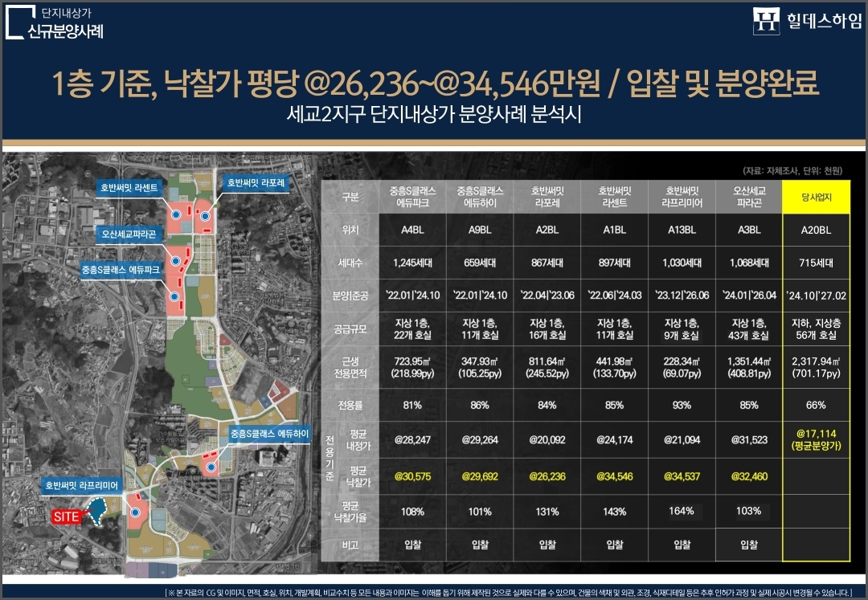The image size is (868, 600).
Task: Click the 평균 낙찰가율 row label
Action: [x=350, y=512]
